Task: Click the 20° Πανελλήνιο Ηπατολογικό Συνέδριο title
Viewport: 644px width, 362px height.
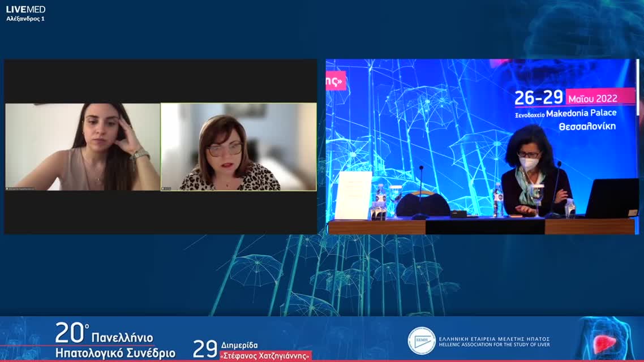Action: pos(115,342)
